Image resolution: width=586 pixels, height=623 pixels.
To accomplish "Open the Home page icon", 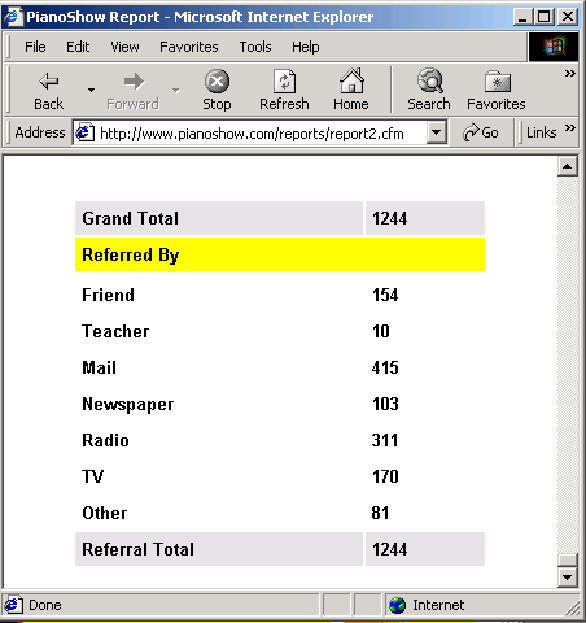I will [x=352, y=80].
